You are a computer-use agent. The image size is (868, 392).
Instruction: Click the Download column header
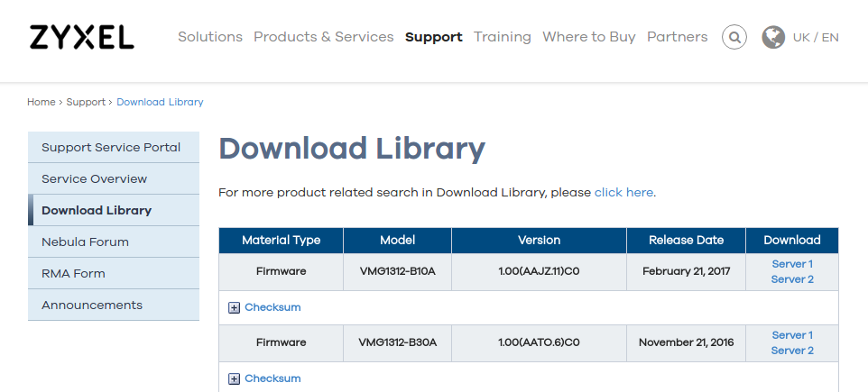[792, 241]
